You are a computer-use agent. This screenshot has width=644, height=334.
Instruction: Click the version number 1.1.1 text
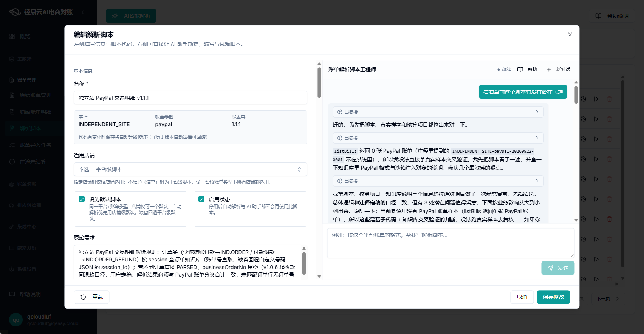(236, 124)
